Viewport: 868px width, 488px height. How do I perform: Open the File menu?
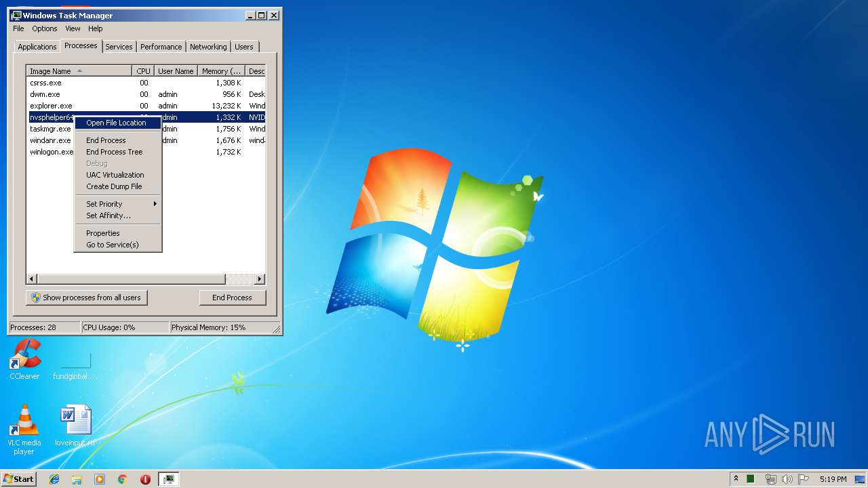pos(18,28)
